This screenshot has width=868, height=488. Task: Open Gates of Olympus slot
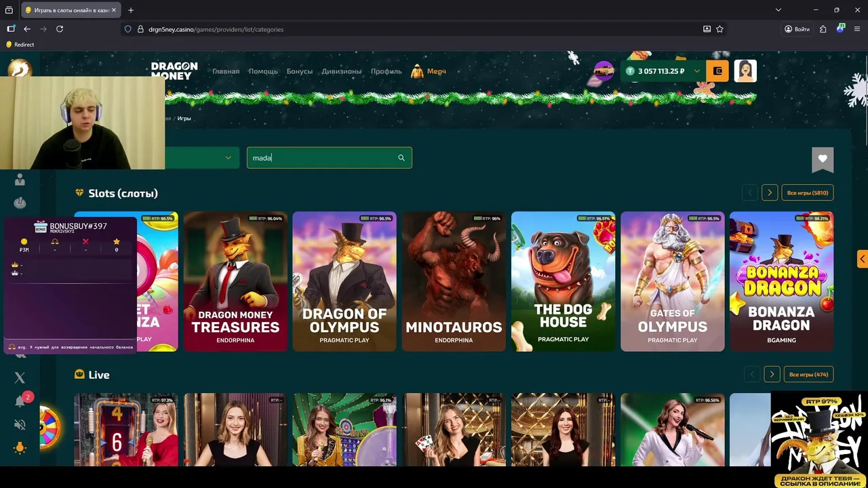click(672, 281)
